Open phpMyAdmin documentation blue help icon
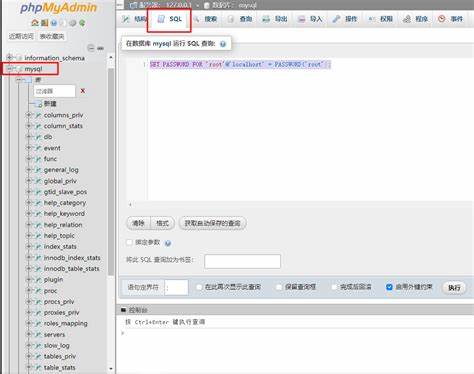Screen dimensions: 474x374 (54, 23)
